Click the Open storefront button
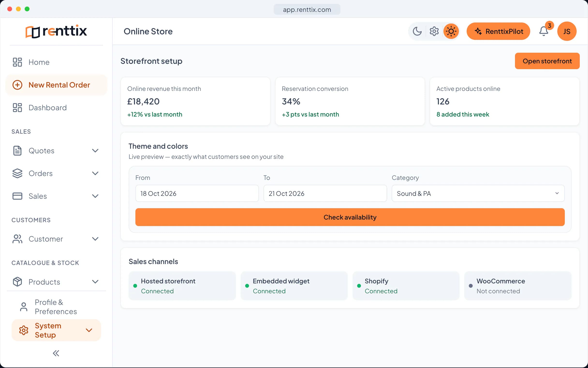 point(547,61)
